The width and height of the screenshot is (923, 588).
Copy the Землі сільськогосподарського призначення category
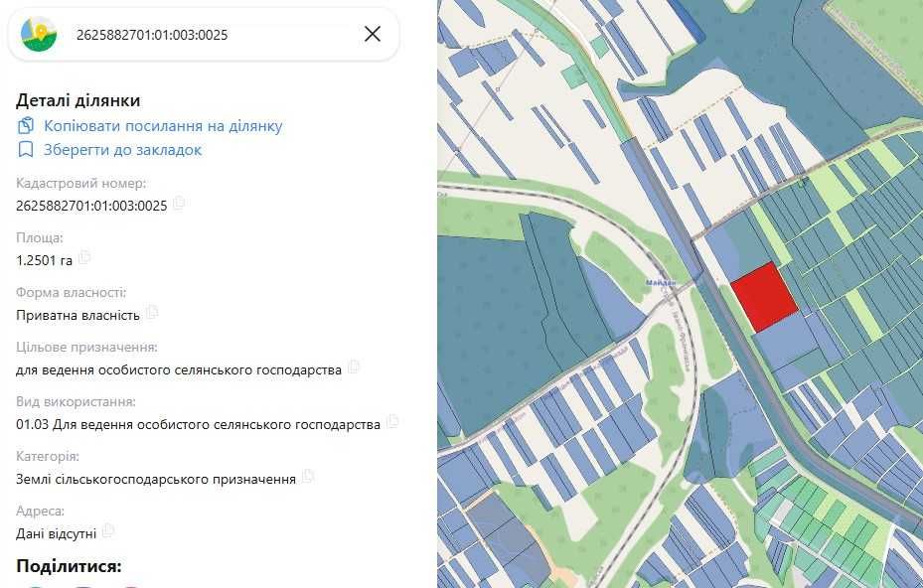tap(307, 476)
